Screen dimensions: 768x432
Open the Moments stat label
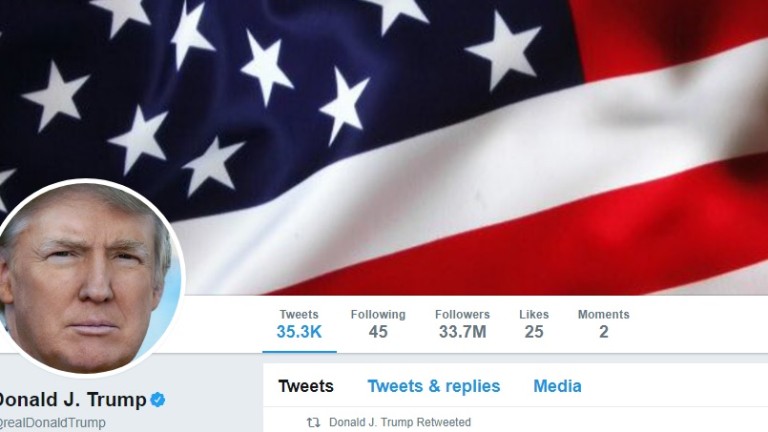[603, 314]
